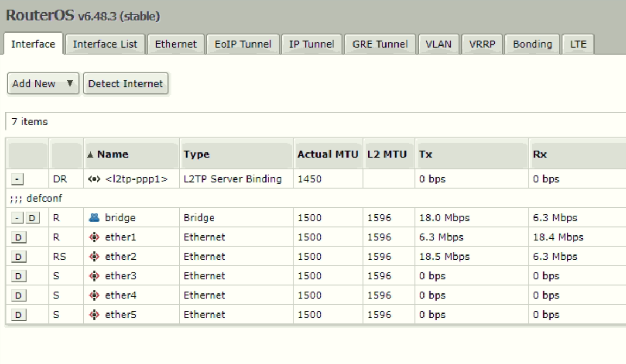
Task: Click the RouterOS v6.48.3 title
Action: click(x=83, y=15)
